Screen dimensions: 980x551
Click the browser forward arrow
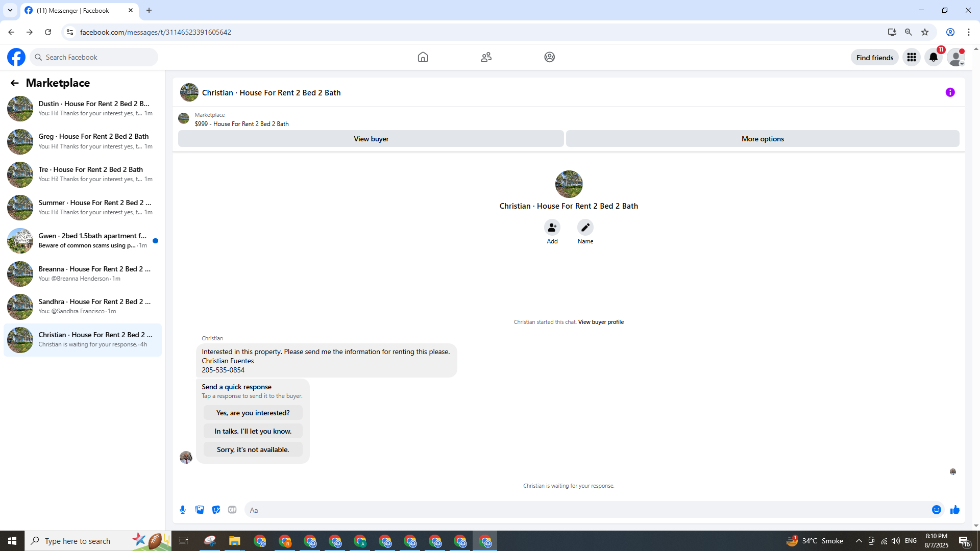(30, 32)
